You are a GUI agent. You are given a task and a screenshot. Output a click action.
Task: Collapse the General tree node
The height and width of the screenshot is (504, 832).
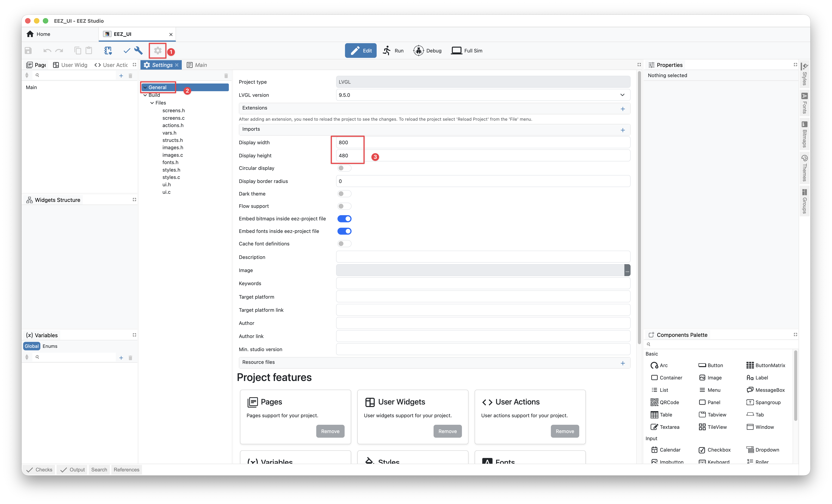coord(145,87)
